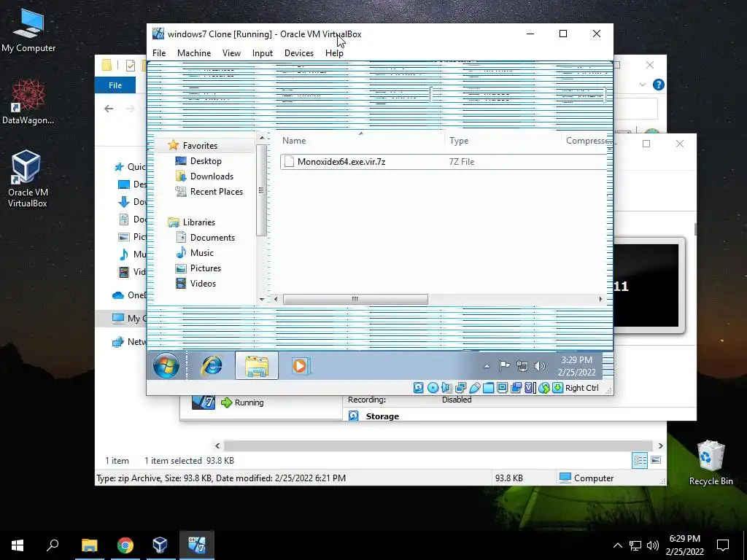
Task: Click the USB devices indicator icon
Action: point(474,388)
